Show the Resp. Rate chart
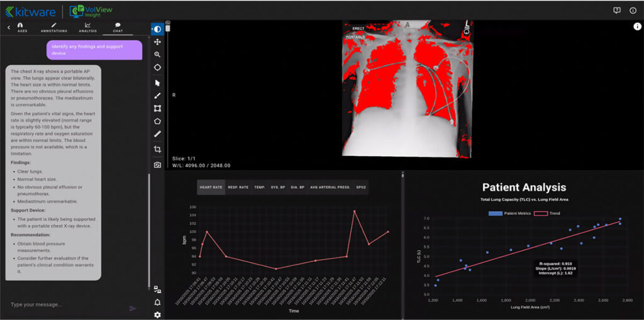Image resolution: width=644 pixels, height=320 pixels. click(x=238, y=187)
